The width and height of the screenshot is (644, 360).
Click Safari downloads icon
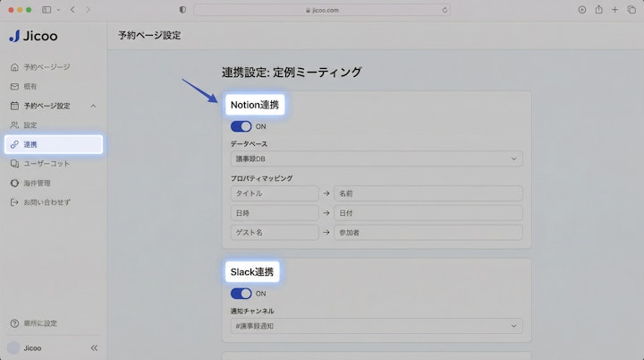[x=582, y=10]
